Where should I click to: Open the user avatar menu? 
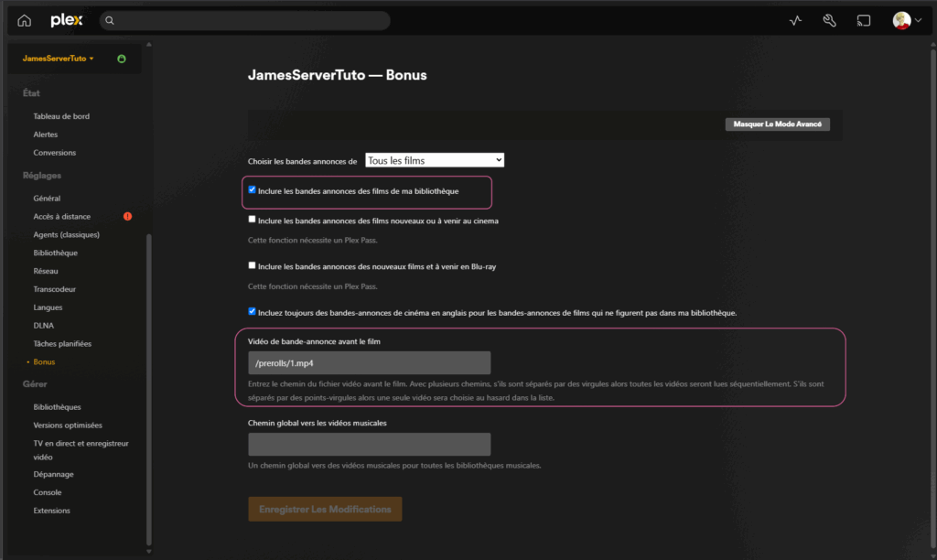[x=901, y=20]
